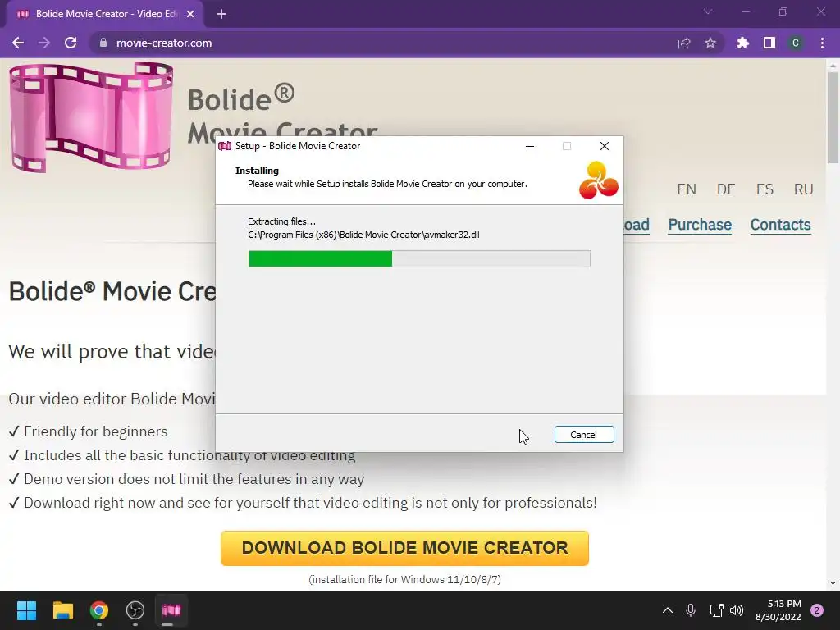Select Bolide setup icon in taskbar
The height and width of the screenshot is (630, 840).
click(x=171, y=610)
